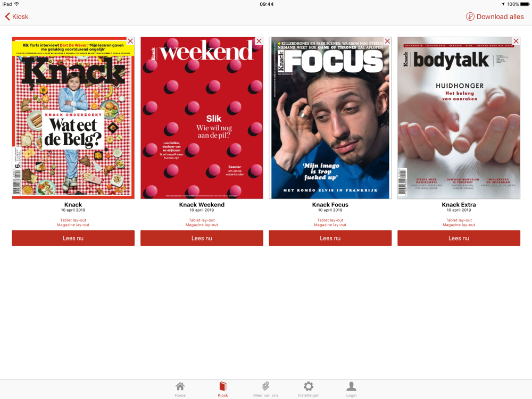Choose Tablet lay-out for Knack Extra

(x=459, y=220)
